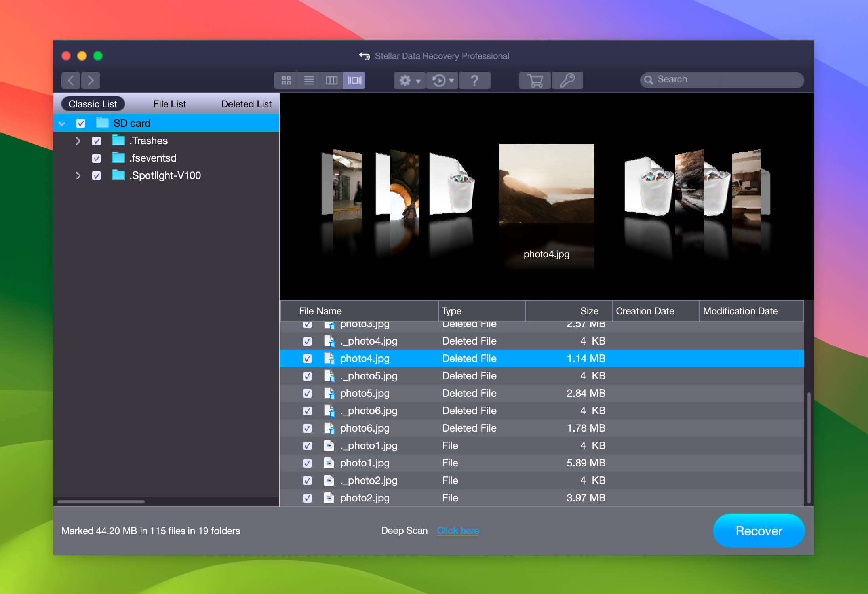Click the photo6.jpg deleted file icon
The height and width of the screenshot is (594, 868).
pyautogui.click(x=329, y=428)
